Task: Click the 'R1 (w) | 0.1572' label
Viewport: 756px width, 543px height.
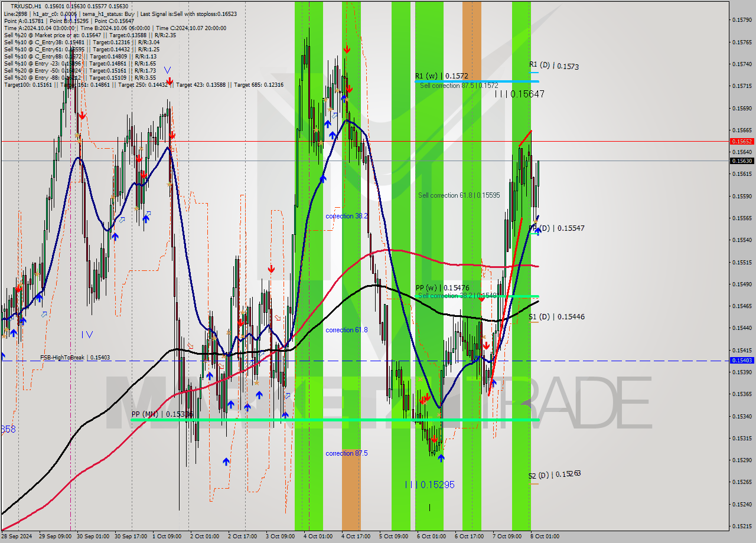Action: [441, 76]
